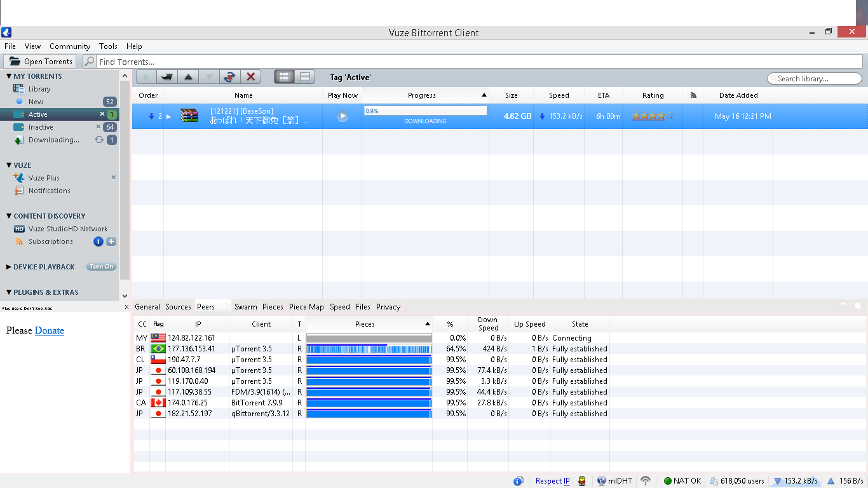Click the WinRAR archive icon of the torrent
Screen dimensions: 868x488
[189, 116]
